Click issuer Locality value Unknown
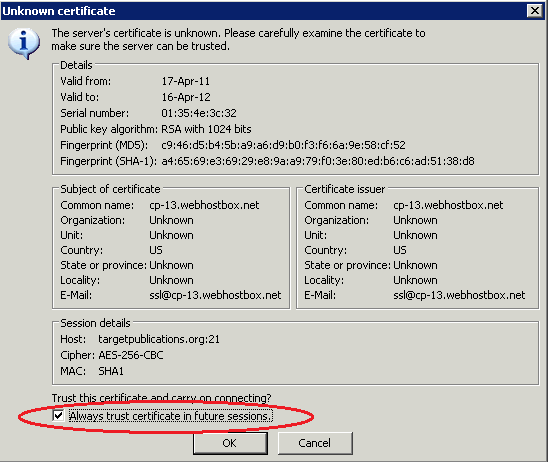 (415, 280)
